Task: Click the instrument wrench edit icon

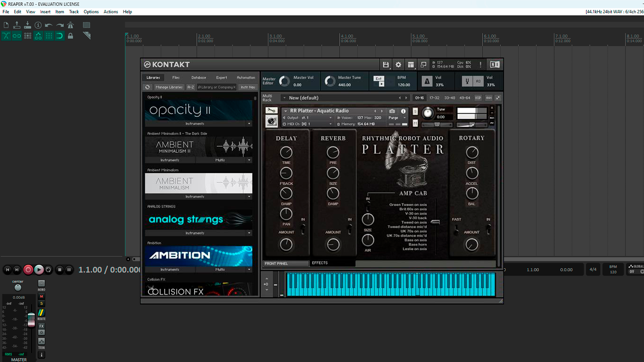Action: pyautogui.click(x=271, y=110)
